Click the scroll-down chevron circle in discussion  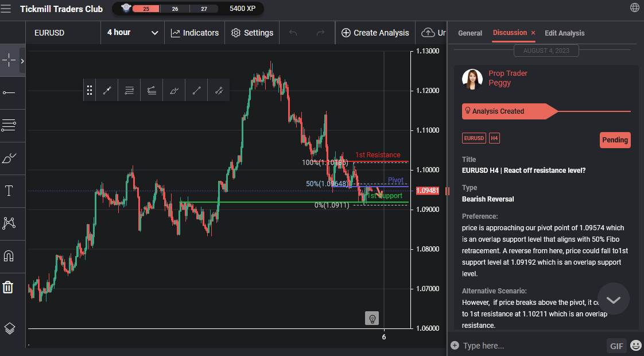pyautogui.click(x=613, y=299)
